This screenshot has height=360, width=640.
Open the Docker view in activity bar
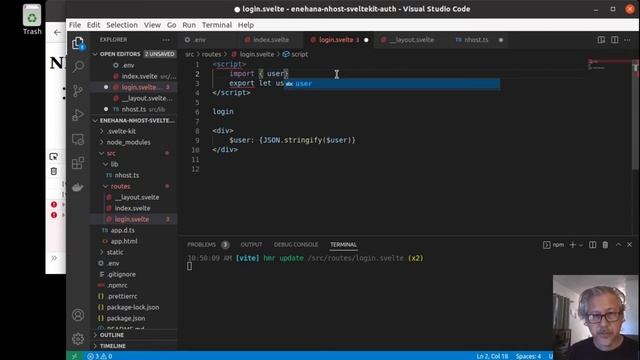(78, 187)
